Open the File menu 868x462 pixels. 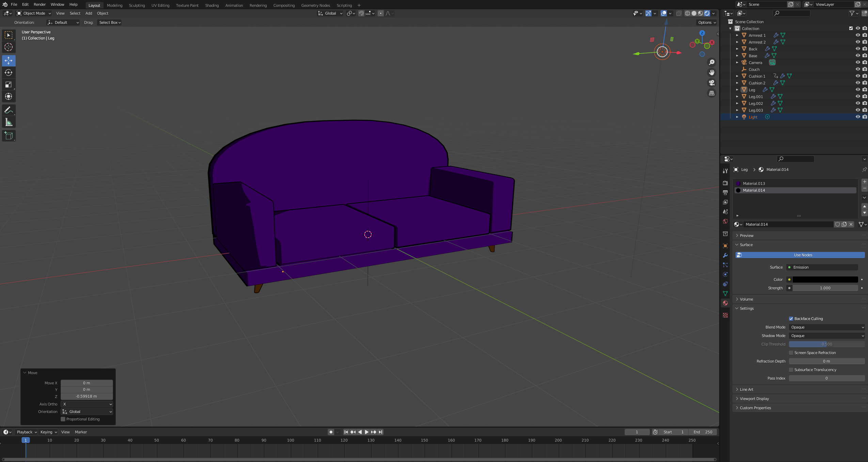pyautogui.click(x=14, y=4)
